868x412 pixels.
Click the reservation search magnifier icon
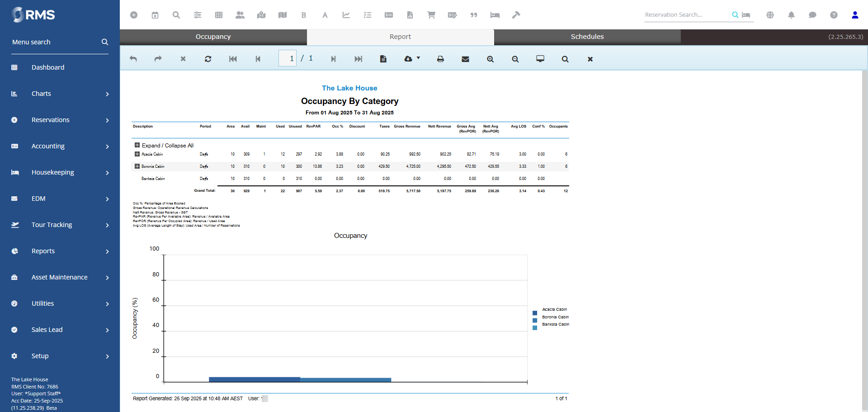coord(736,15)
